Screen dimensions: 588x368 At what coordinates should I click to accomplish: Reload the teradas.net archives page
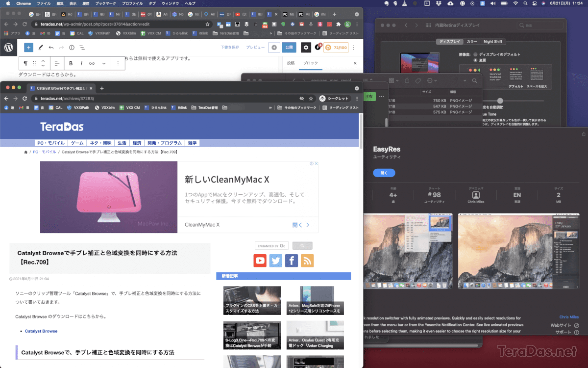[24, 98]
